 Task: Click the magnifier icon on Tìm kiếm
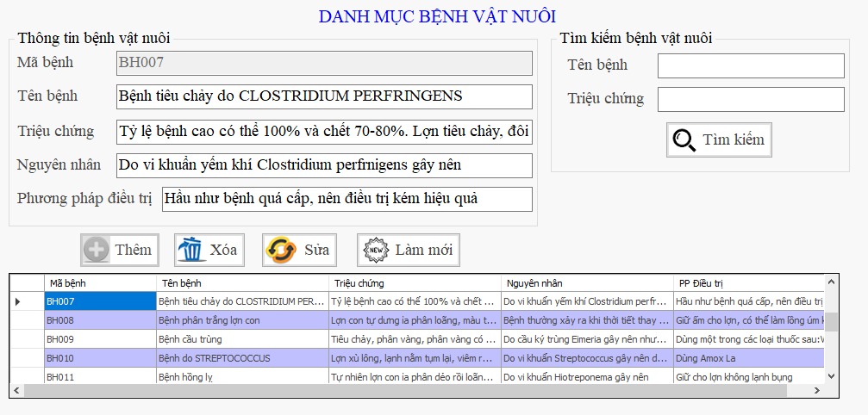pyautogui.click(x=684, y=139)
